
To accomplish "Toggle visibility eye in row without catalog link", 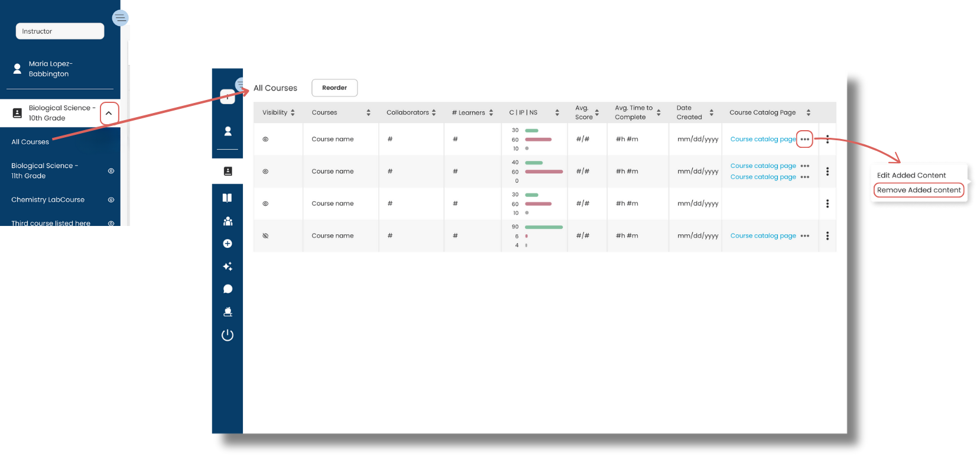I will tap(265, 203).
